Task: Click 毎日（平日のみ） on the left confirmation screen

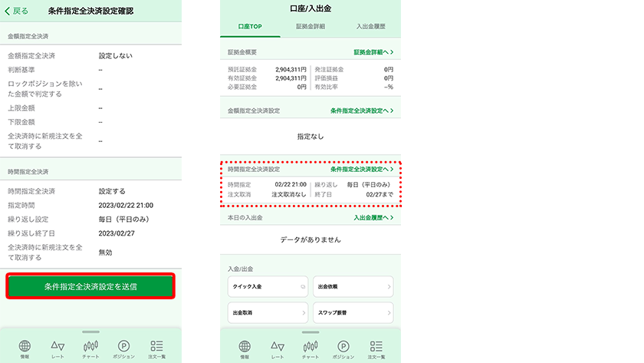Action: (x=123, y=219)
